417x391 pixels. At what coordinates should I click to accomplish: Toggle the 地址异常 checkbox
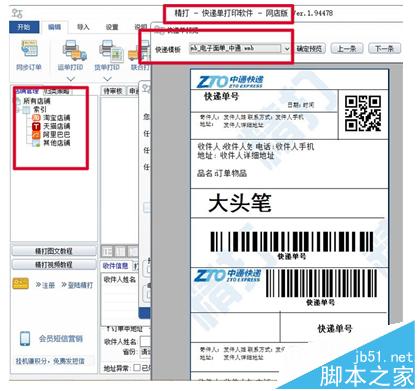(137, 368)
